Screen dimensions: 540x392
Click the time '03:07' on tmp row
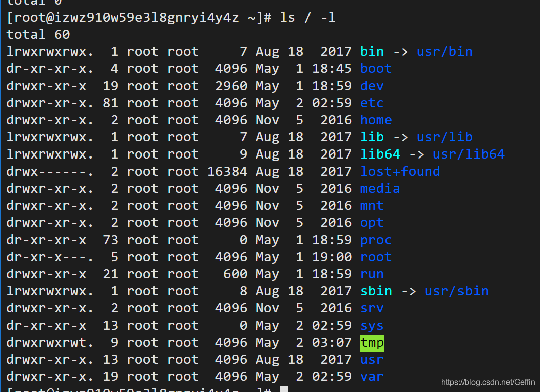point(332,342)
